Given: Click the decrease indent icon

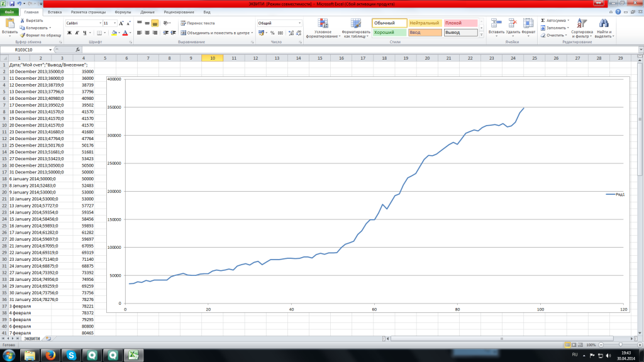Looking at the screenshot, I should tap(166, 33).
